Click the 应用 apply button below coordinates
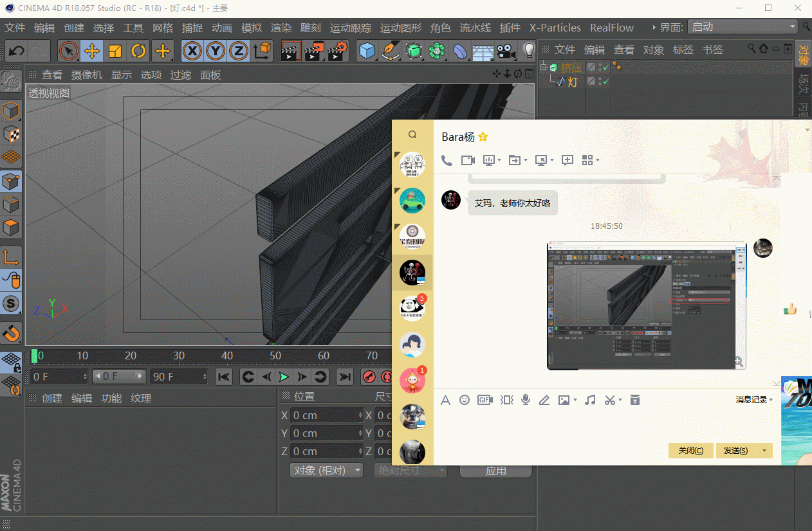This screenshot has height=531, width=812. (495, 470)
